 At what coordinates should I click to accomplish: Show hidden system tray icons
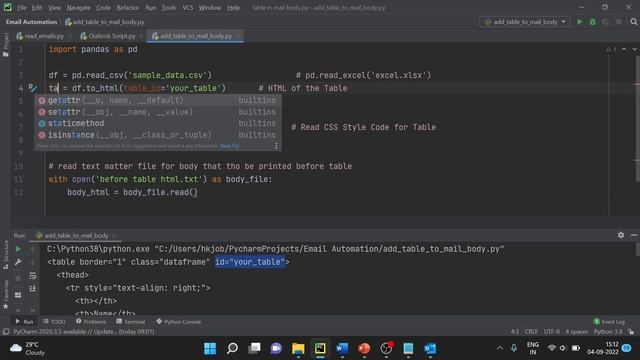pos(500,348)
